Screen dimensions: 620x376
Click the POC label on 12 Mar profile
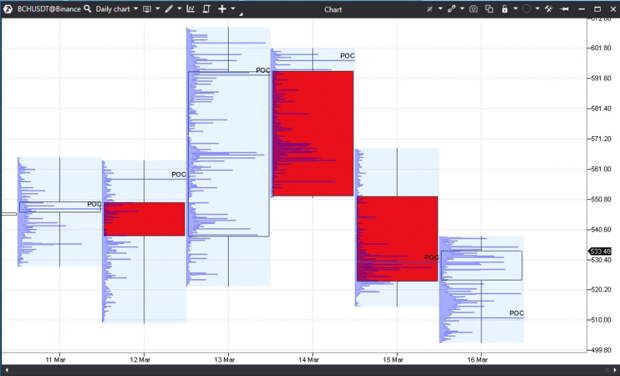tap(179, 174)
